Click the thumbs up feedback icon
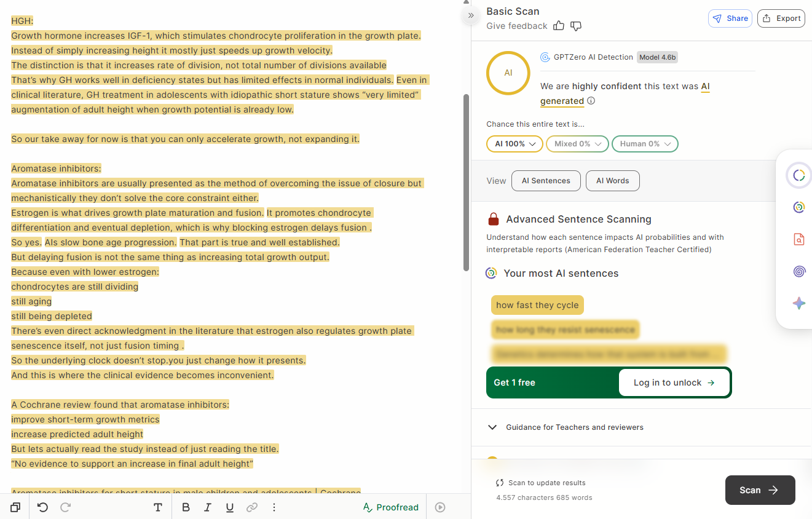 [559, 26]
